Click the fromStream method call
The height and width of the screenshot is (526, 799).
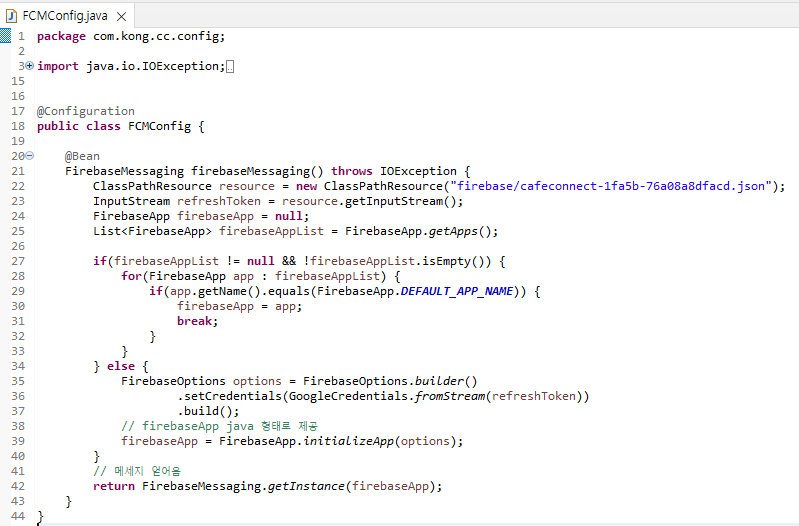[450, 396]
